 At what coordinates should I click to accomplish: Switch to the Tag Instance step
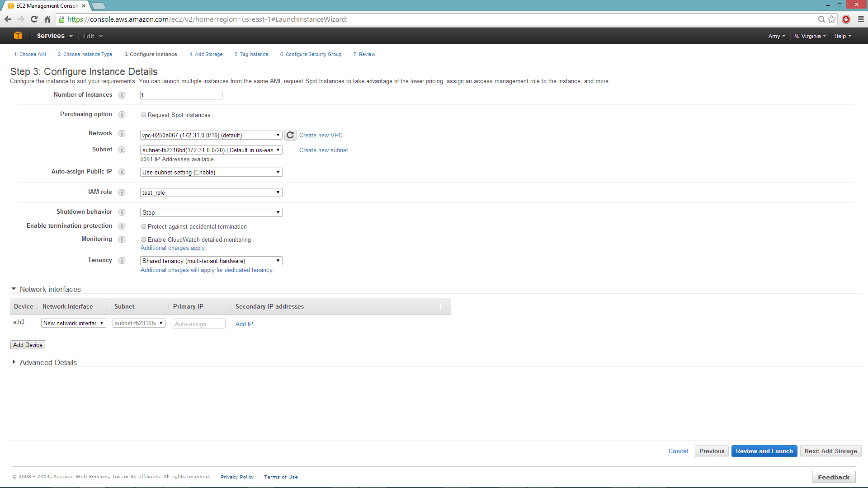pyautogui.click(x=251, y=54)
